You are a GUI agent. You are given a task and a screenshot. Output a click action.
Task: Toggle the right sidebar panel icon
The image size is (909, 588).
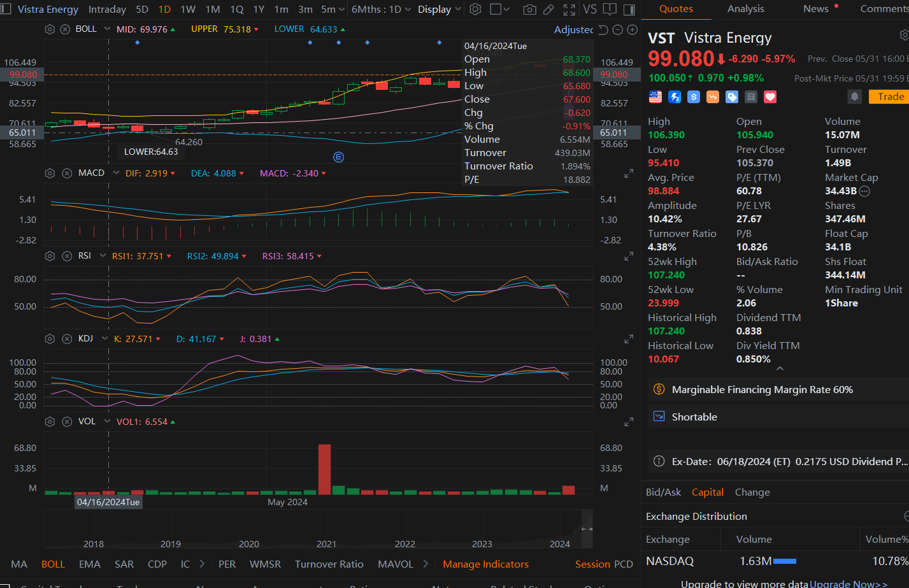pos(629,10)
